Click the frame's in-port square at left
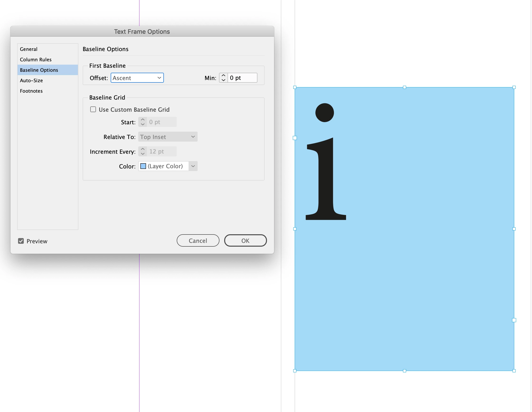This screenshot has width=532, height=412. click(295, 138)
